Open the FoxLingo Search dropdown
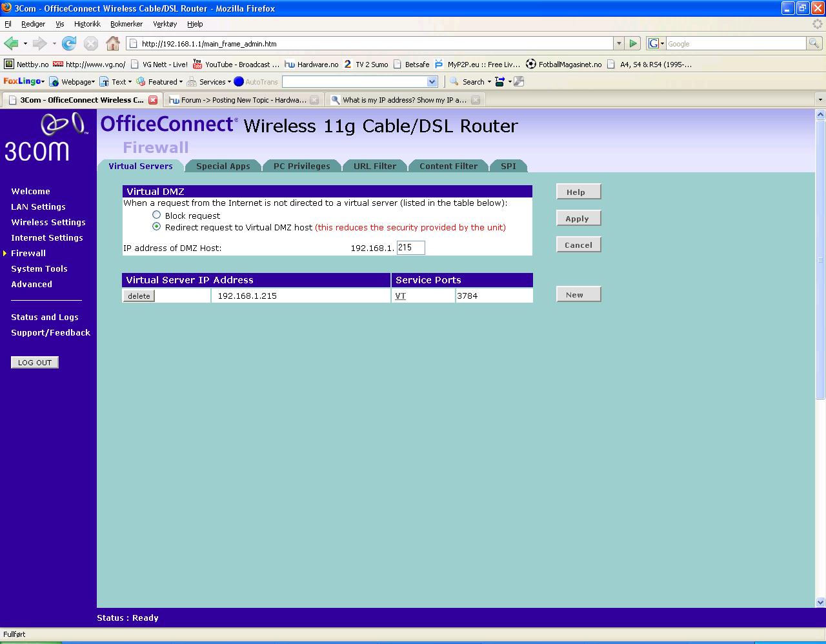Screen dimensions: 826x644 coord(489,81)
